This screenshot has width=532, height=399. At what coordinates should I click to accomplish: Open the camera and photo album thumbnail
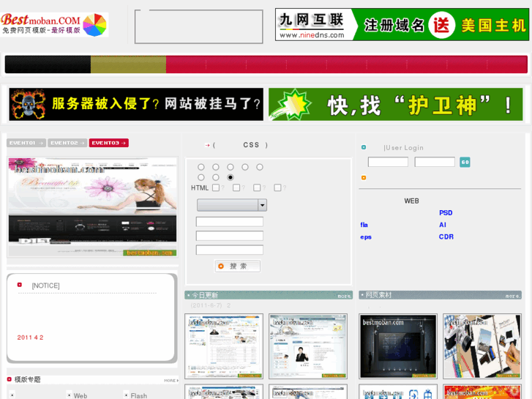(x=482, y=346)
